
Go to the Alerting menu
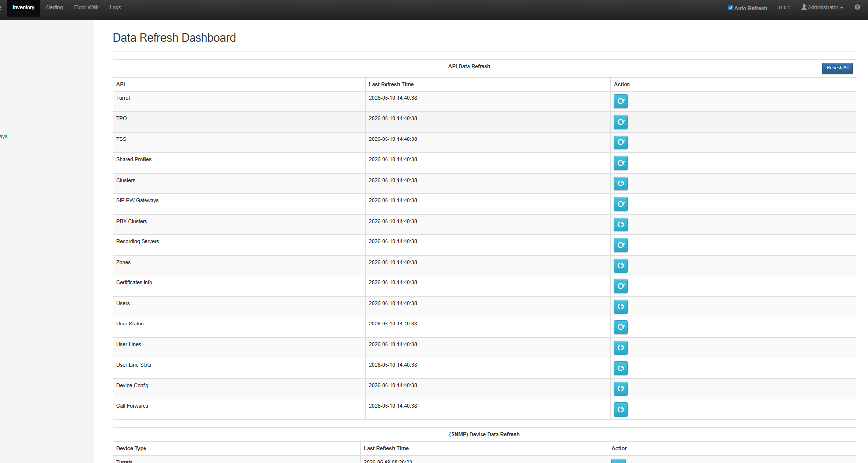(x=54, y=8)
